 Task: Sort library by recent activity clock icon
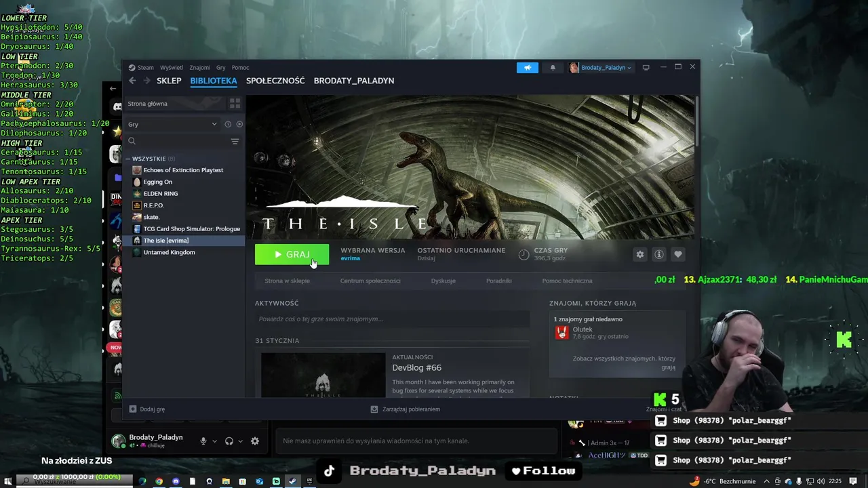[228, 124]
